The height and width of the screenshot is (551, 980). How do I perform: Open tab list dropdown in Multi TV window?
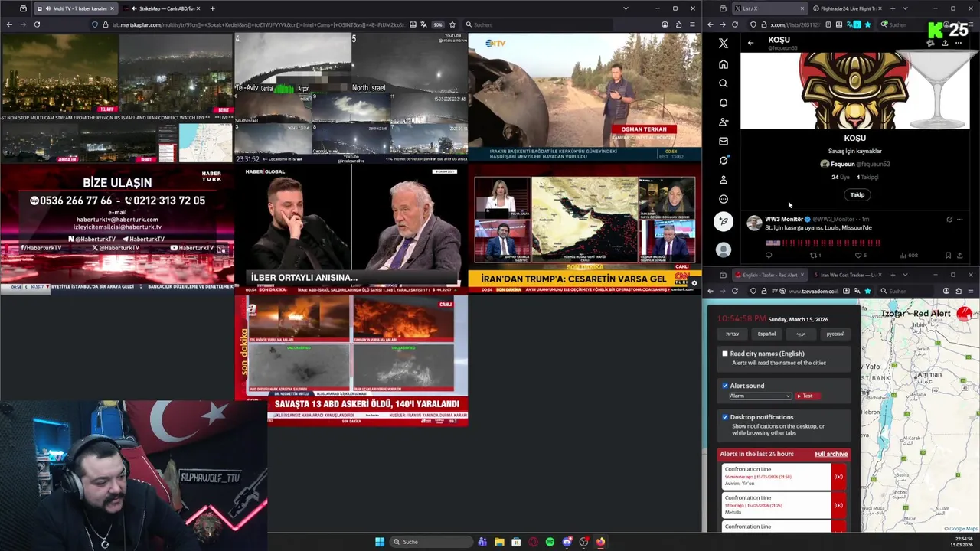[626, 8]
